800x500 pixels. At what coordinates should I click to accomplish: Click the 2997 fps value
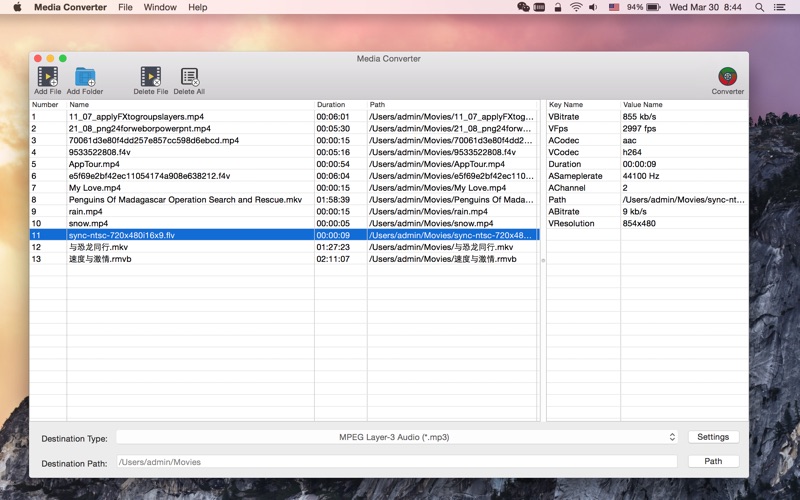click(x=639, y=129)
